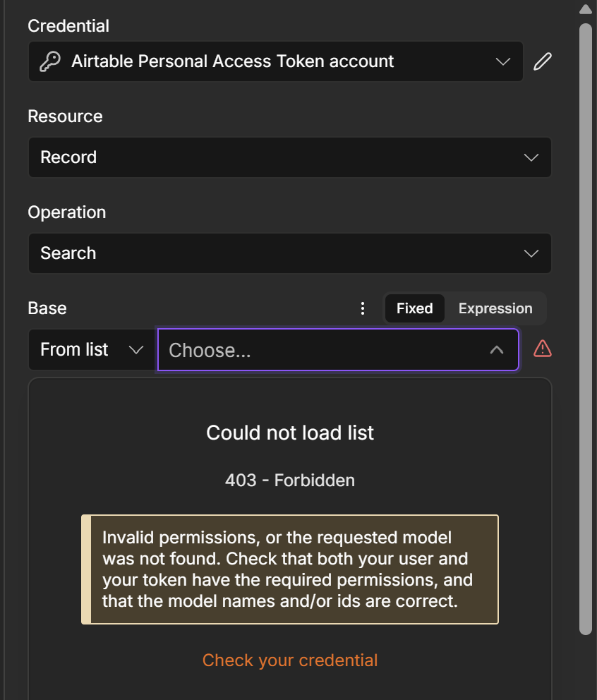Select Airtable Personal Access Token account text
The height and width of the screenshot is (700, 597).
click(233, 61)
